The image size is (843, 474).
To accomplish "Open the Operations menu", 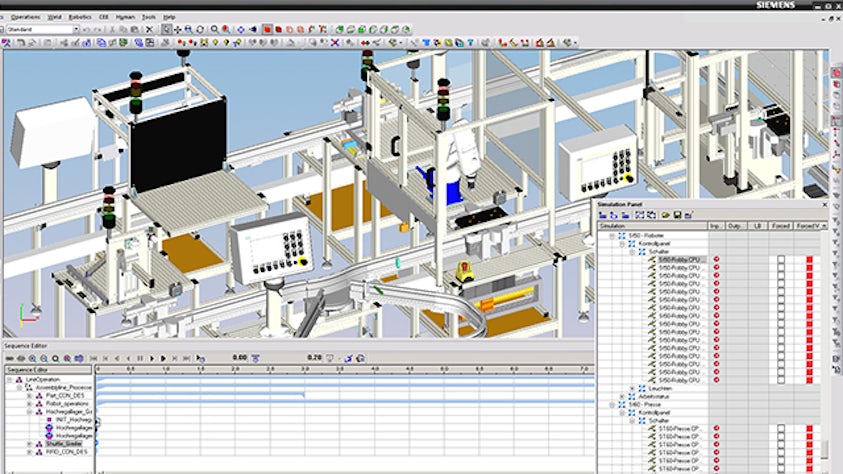I will [25, 17].
